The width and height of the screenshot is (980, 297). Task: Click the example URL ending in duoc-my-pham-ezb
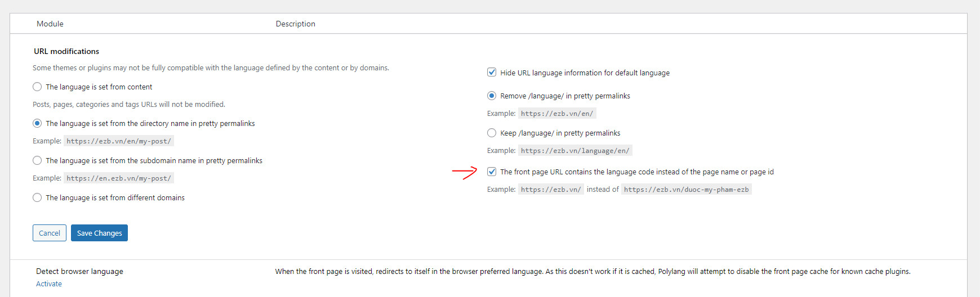coord(686,190)
